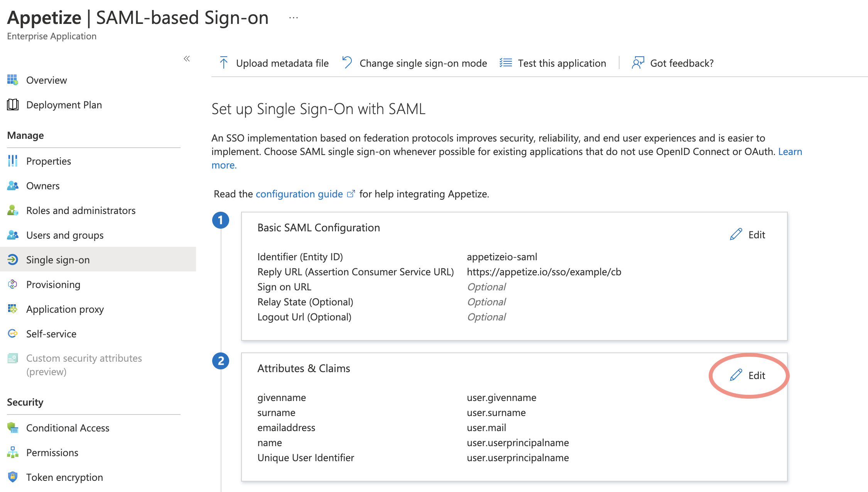Click the Change single sign-on mode icon
This screenshot has width=868, height=492.
[x=347, y=62]
